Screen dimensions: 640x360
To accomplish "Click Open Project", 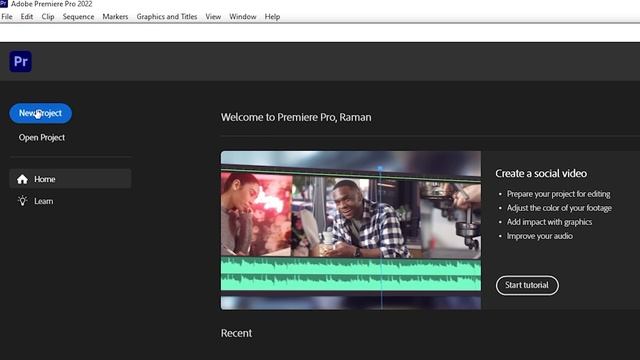I will coord(42,138).
